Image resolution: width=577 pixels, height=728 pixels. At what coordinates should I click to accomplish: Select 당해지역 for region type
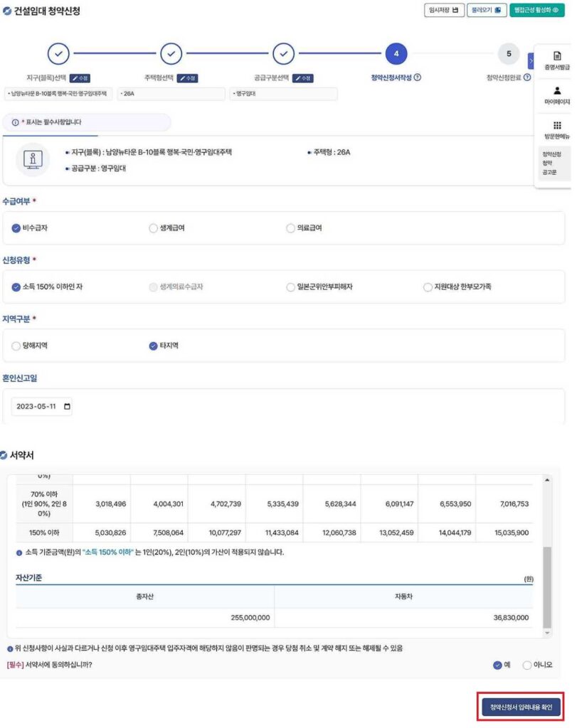click(x=16, y=346)
